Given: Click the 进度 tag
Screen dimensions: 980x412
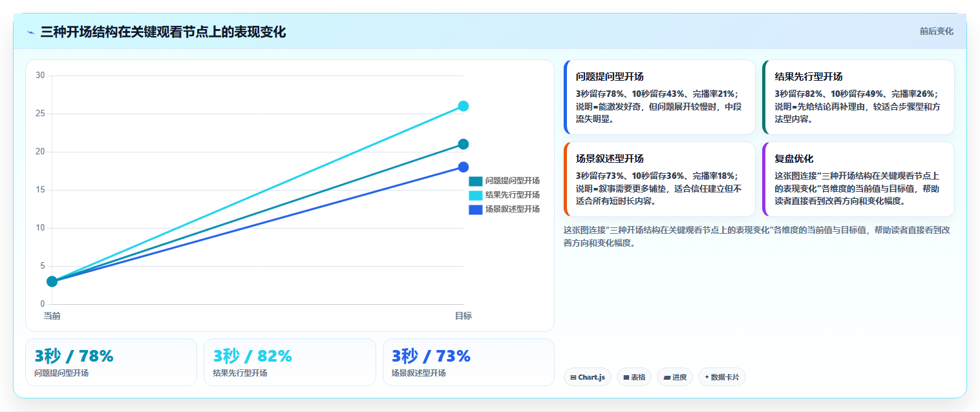Looking at the screenshot, I should pos(675,377).
